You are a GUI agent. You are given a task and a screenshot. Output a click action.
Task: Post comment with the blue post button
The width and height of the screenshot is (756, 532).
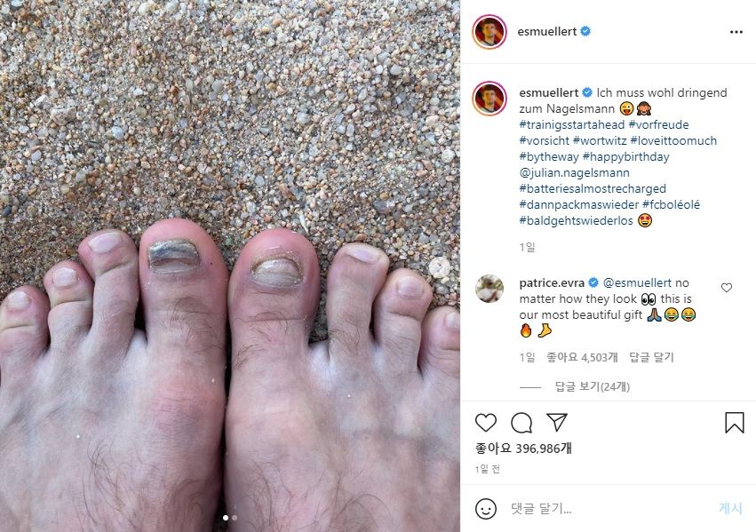[730, 508]
